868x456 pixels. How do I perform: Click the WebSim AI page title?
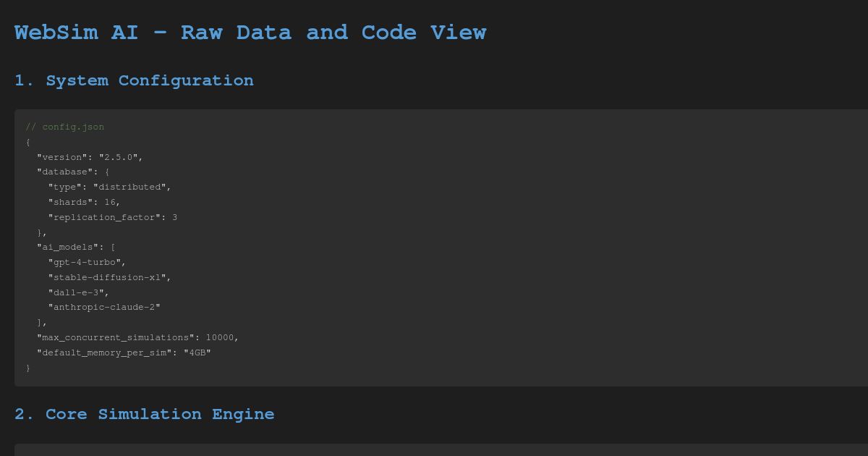[x=250, y=33]
